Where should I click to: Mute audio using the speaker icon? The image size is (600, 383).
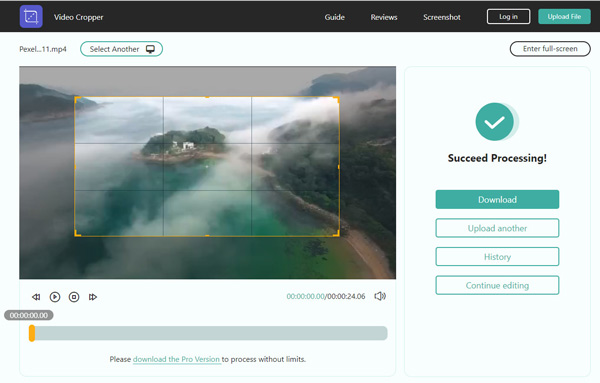click(x=380, y=296)
